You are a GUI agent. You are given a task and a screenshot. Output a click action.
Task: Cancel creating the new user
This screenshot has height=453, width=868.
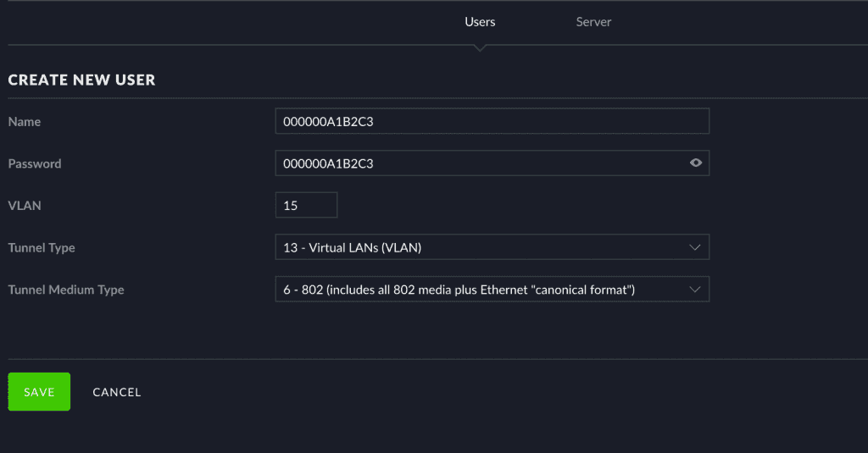(x=117, y=392)
